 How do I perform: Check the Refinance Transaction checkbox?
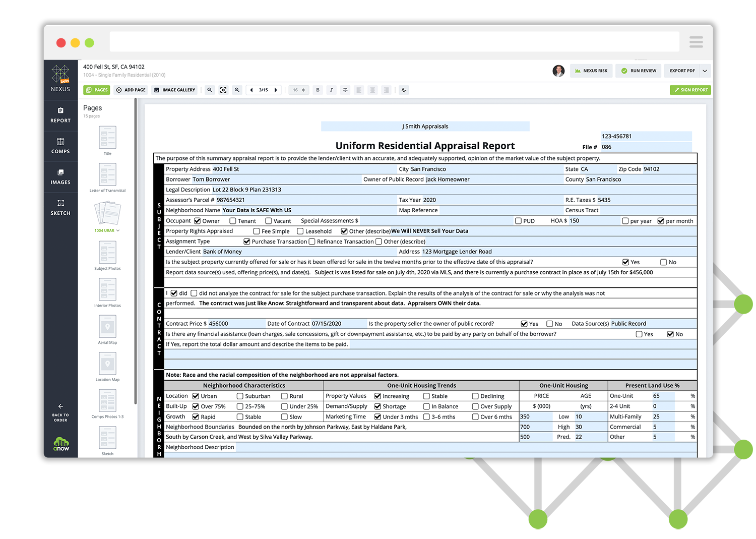click(x=312, y=242)
